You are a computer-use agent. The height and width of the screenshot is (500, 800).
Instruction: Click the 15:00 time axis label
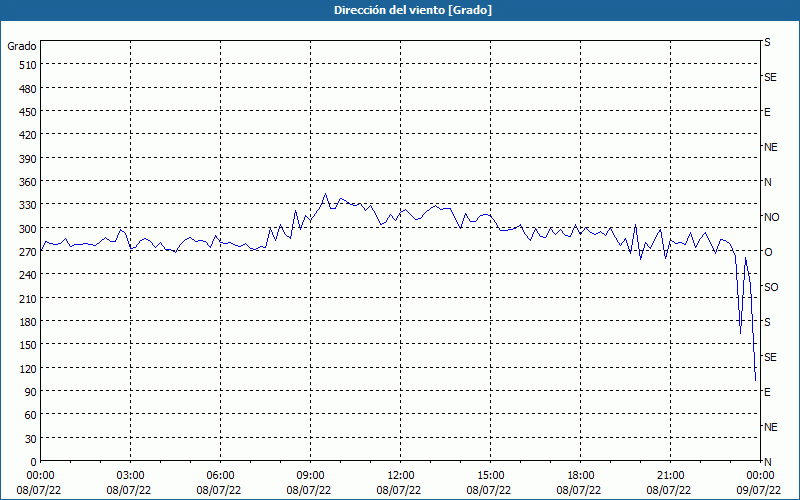(490, 476)
